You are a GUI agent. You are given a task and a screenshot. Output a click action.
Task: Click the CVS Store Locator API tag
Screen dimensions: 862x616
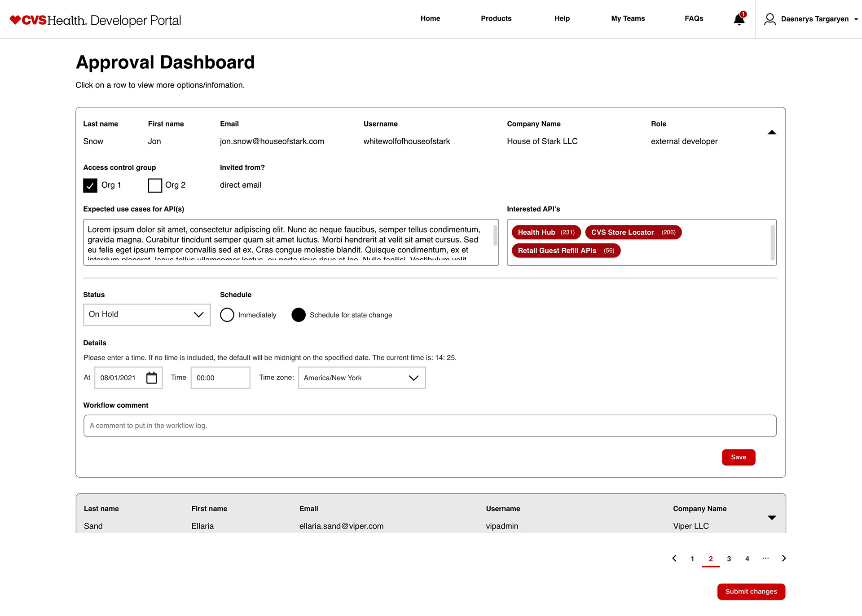633,232
